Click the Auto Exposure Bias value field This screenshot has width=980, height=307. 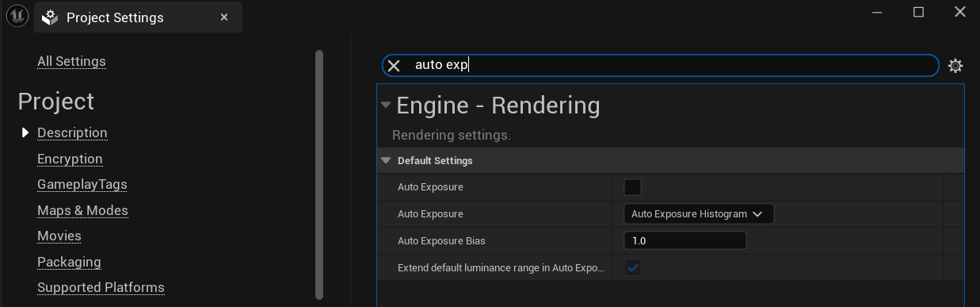pos(685,240)
